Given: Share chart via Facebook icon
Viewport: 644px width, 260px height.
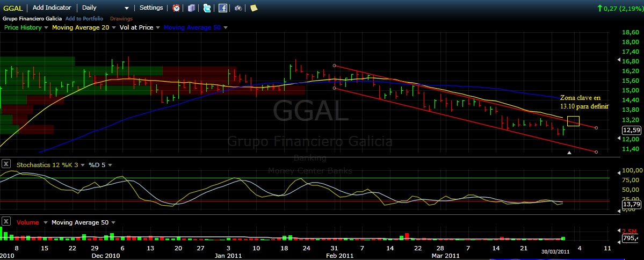Looking at the screenshot, I should click(222, 8).
